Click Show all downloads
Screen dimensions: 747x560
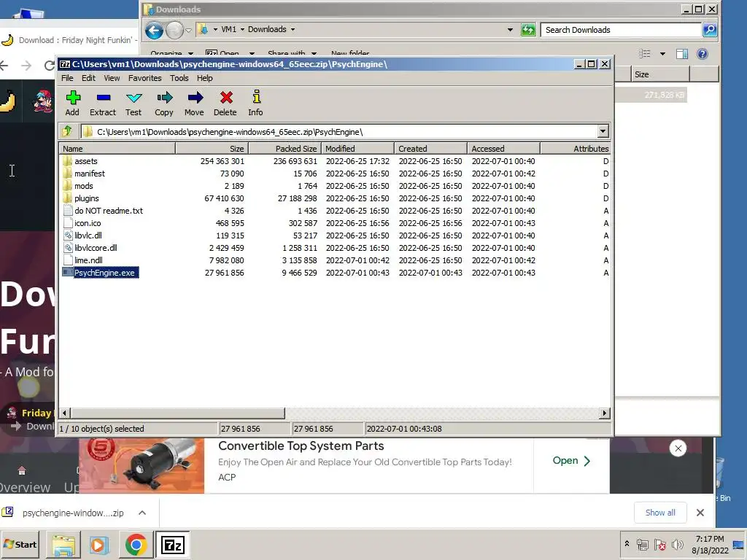660,513
